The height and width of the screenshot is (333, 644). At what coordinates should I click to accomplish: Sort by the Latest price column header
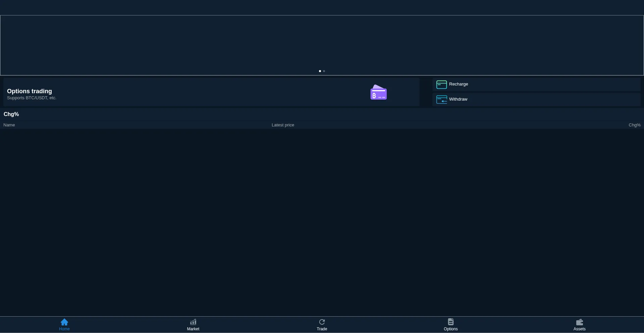click(x=283, y=125)
